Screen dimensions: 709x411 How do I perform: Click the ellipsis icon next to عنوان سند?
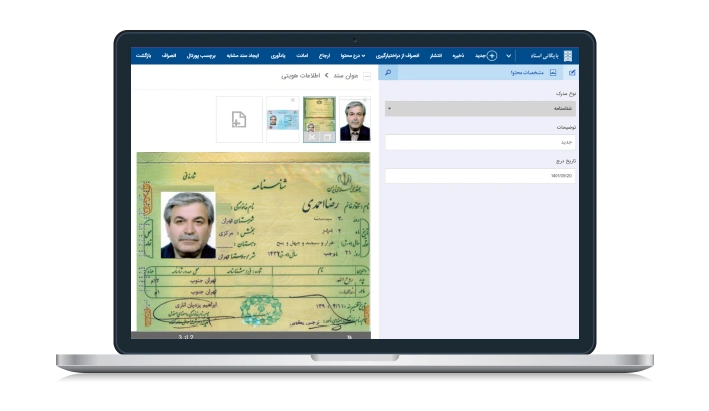pos(366,75)
